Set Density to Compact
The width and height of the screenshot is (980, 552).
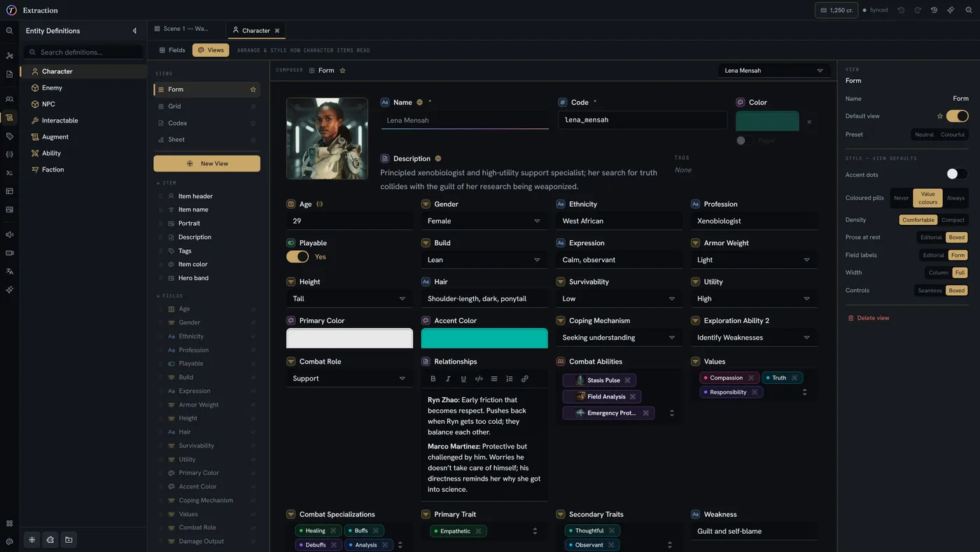click(x=953, y=220)
